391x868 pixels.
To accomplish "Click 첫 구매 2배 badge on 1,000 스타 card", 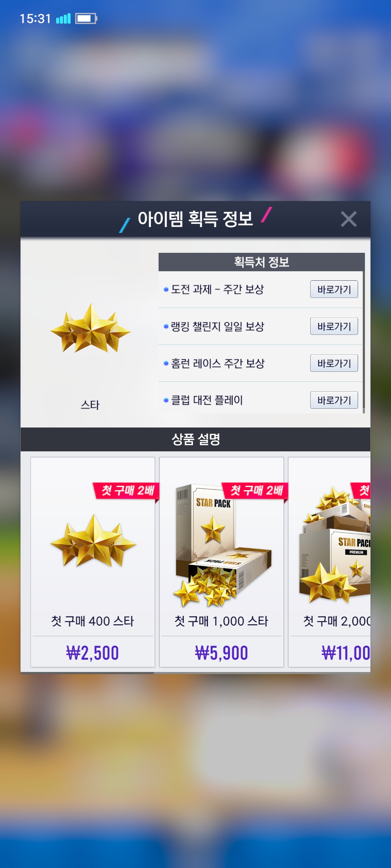I will coord(255,491).
